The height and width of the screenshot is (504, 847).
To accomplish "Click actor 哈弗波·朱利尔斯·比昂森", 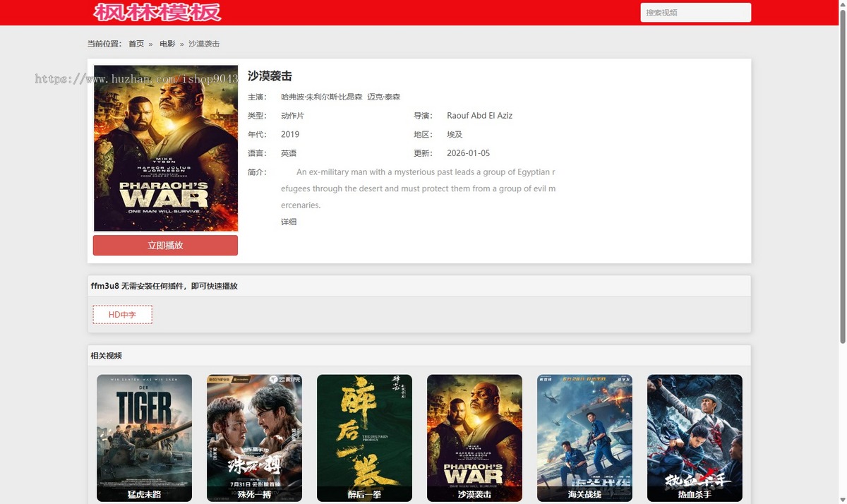I will point(322,97).
